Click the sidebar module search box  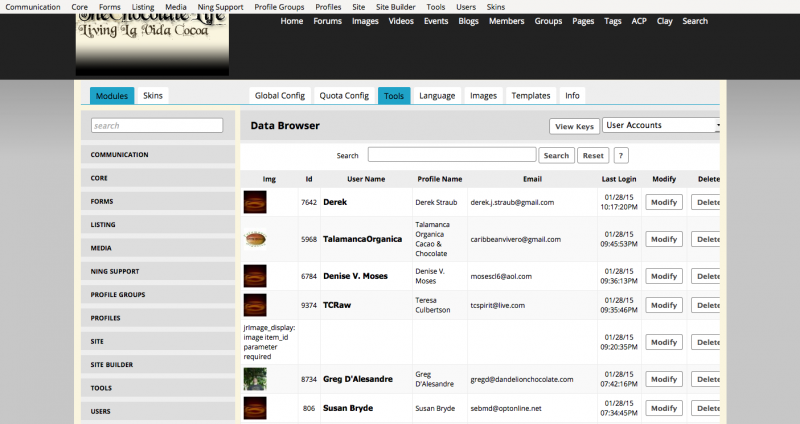157,126
